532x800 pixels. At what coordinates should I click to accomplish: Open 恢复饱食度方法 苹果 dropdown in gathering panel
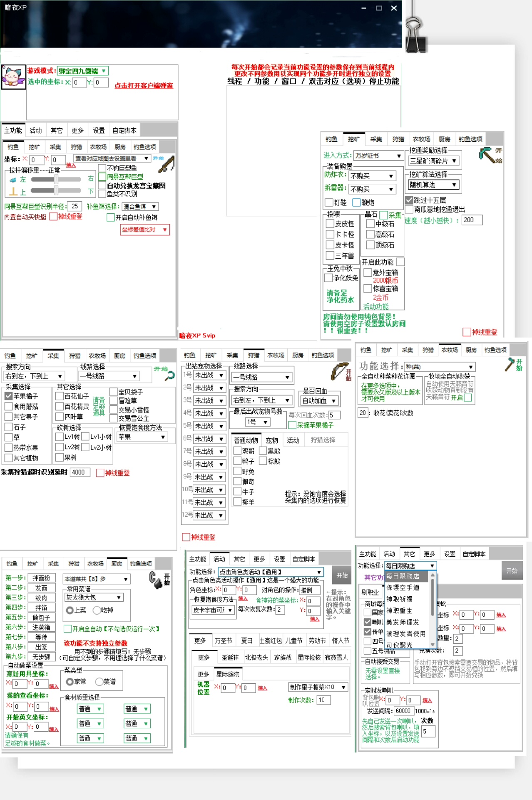click(142, 437)
